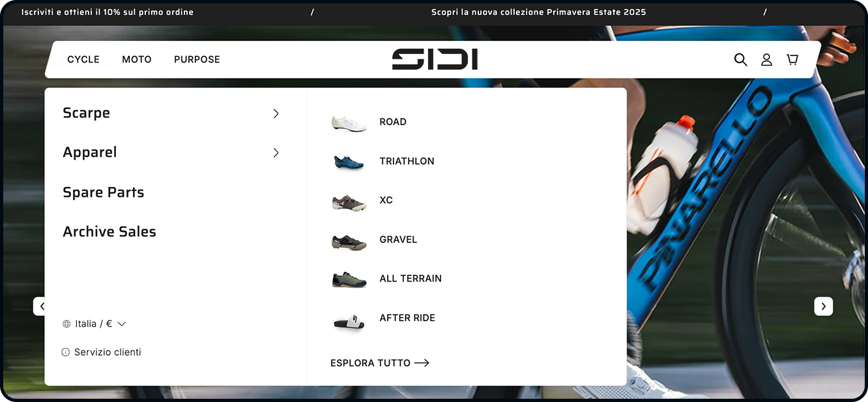The height and width of the screenshot is (402, 868).
Task: Open the PURPOSE menu
Action: pos(197,59)
